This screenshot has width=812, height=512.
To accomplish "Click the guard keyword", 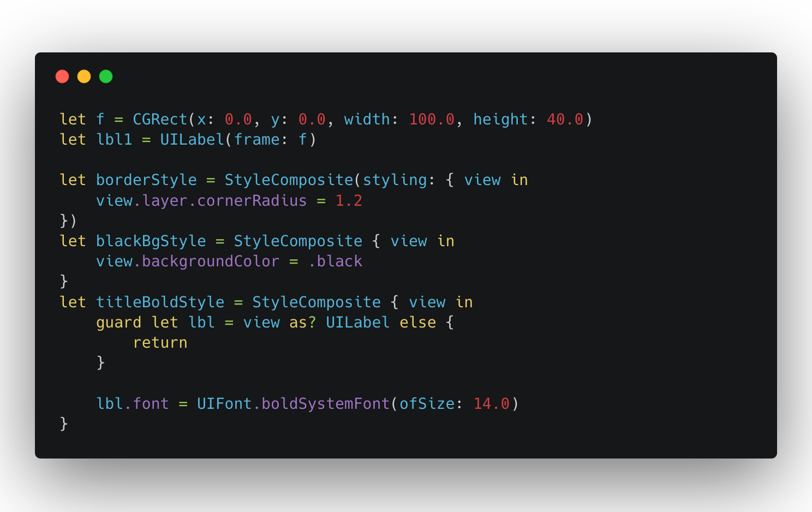I will tap(118, 322).
